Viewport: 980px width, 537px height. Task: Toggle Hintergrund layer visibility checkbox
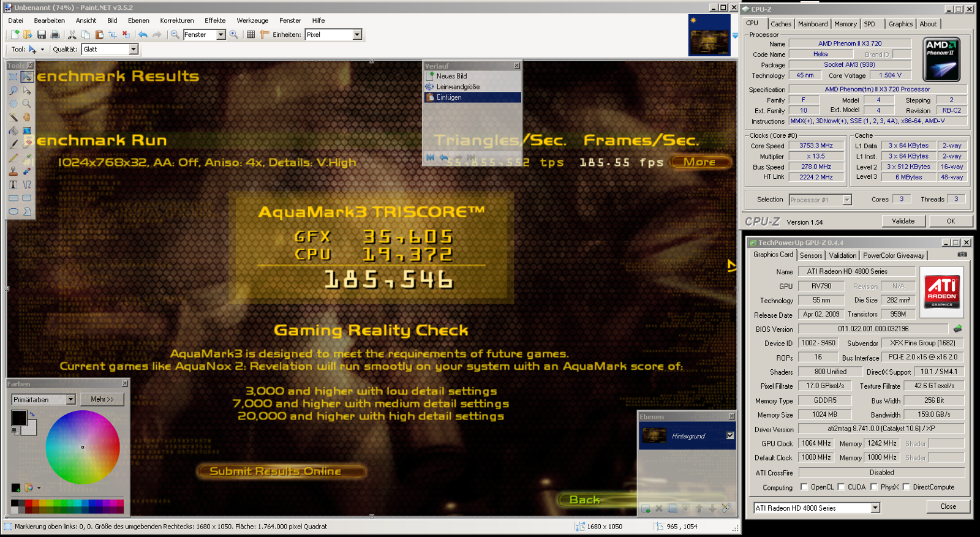(x=730, y=435)
